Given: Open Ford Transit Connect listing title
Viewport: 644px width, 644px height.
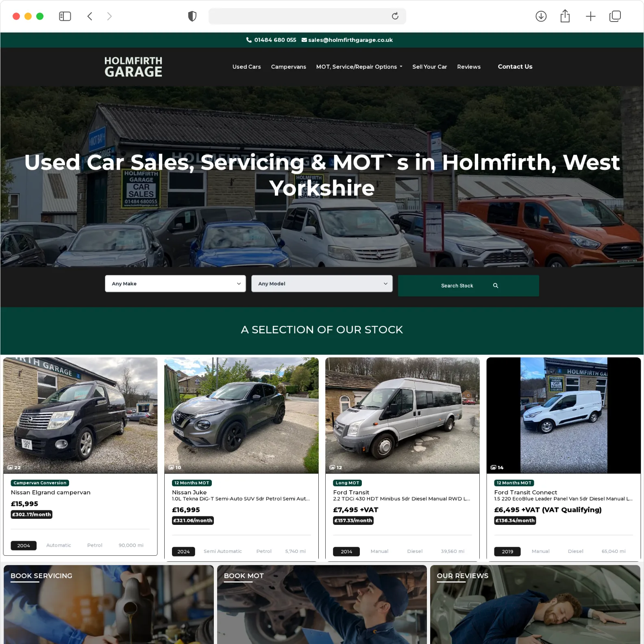Looking at the screenshot, I should pyautogui.click(x=525, y=492).
